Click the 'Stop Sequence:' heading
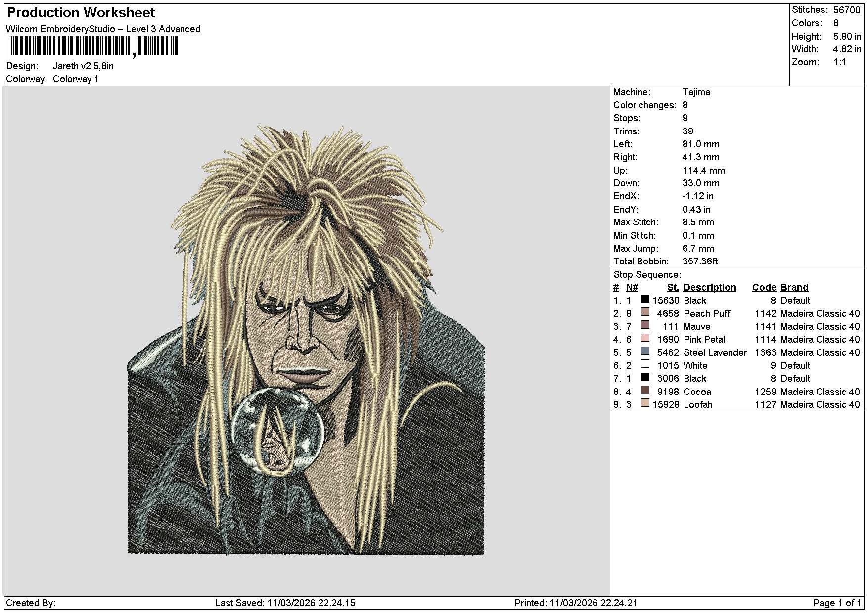This screenshot has width=868, height=613. 647,275
